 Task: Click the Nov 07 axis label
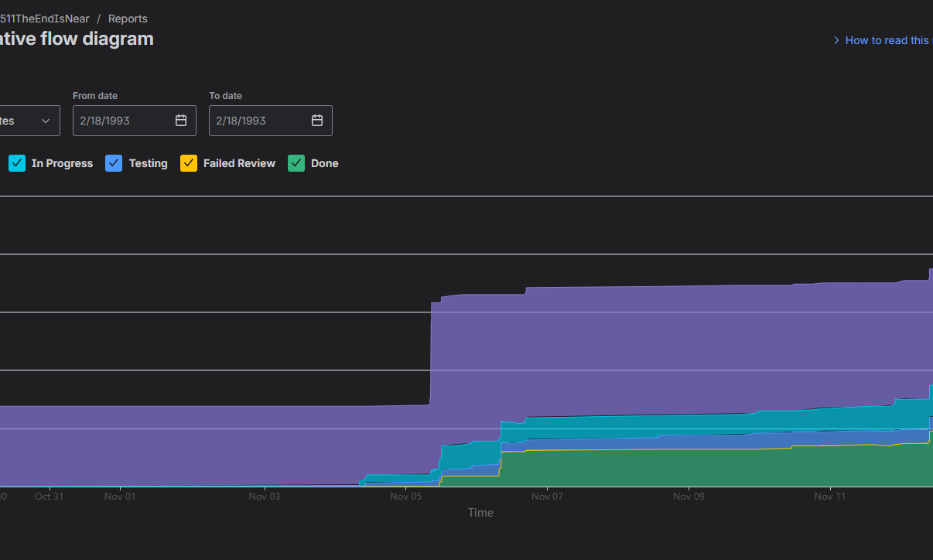(x=547, y=497)
